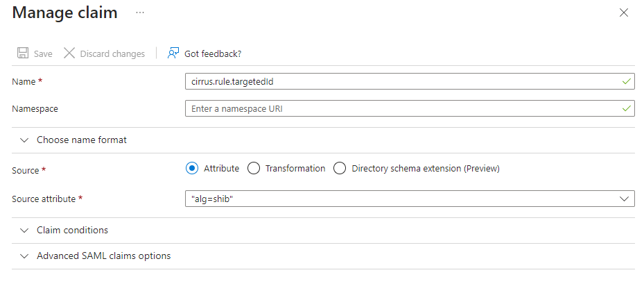Click the chevron icon beside Claim conditions
Image resolution: width=644 pixels, height=284 pixels.
coord(24,230)
